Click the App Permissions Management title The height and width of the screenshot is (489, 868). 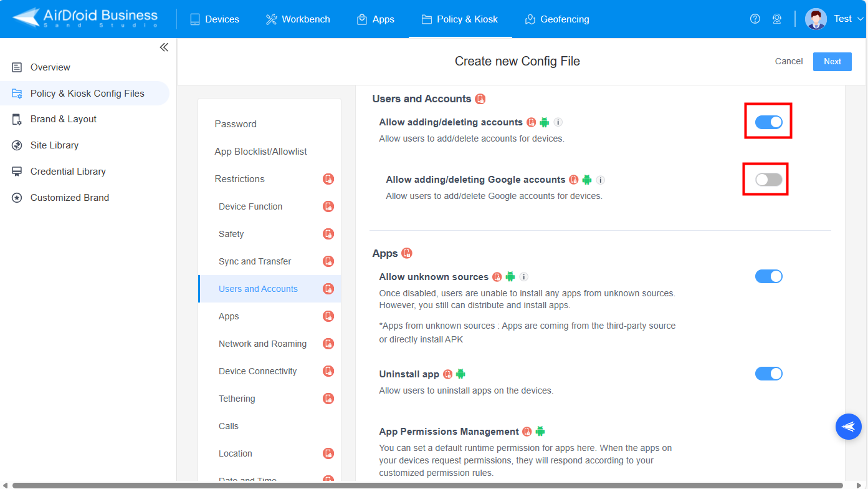coord(449,432)
